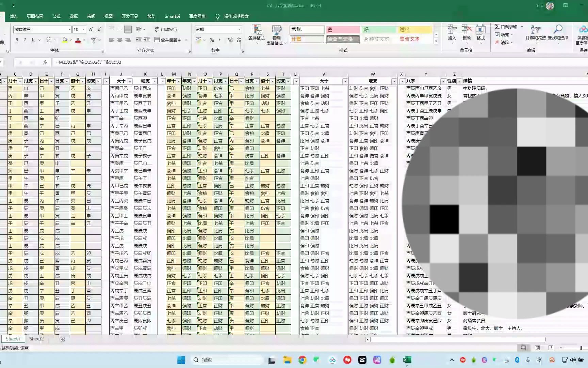Screen dimensions: 588x368
Task: Switch to Sheet2 tab
Action: point(36,339)
